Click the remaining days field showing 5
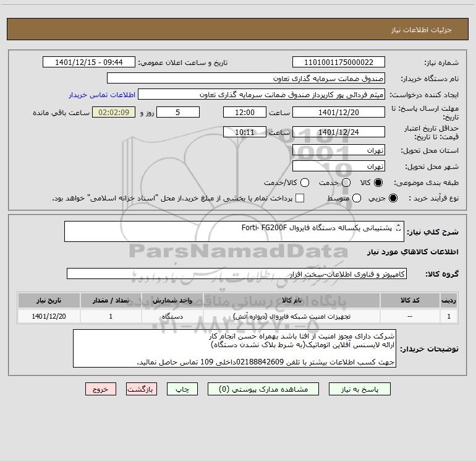The height and width of the screenshot is (461, 476). pos(178,112)
